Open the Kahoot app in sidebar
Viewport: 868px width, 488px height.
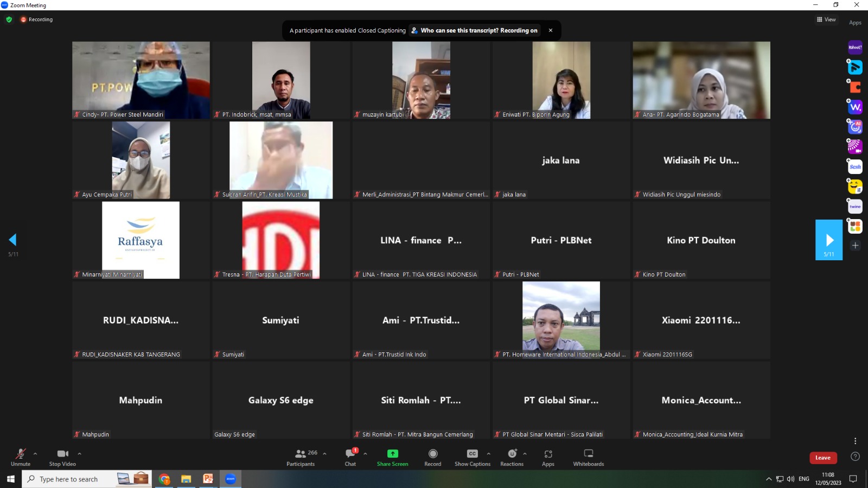click(855, 47)
